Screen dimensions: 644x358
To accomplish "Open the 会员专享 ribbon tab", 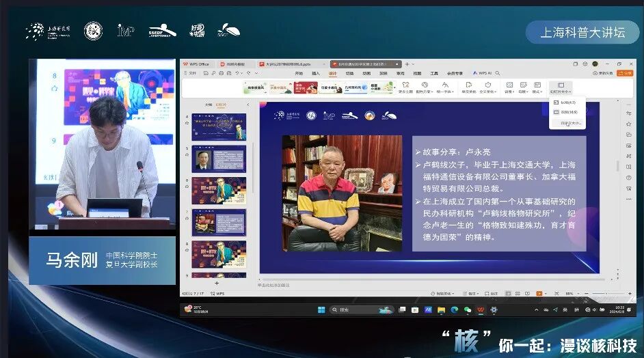I will tap(455, 74).
